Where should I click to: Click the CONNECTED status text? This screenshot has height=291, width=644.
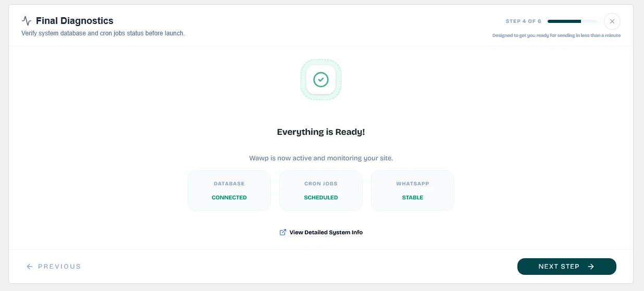(x=229, y=197)
